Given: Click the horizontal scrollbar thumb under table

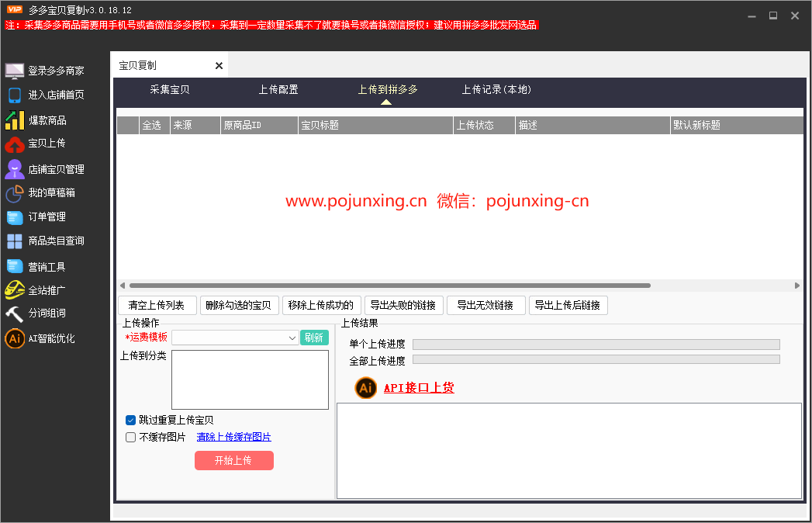Looking at the screenshot, I should click(x=390, y=286).
